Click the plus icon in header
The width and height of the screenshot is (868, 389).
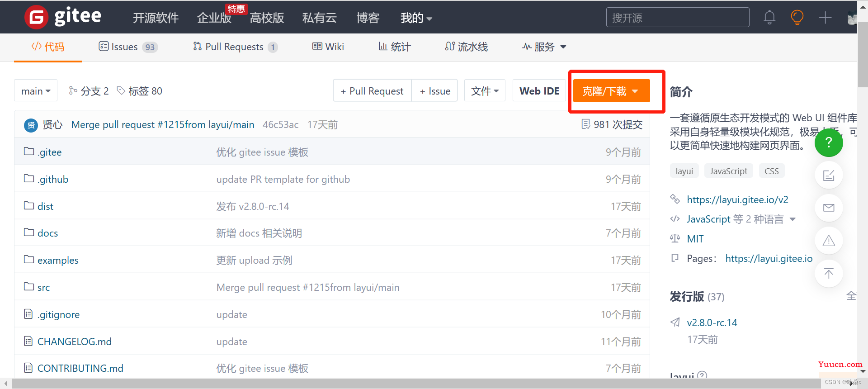(825, 18)
